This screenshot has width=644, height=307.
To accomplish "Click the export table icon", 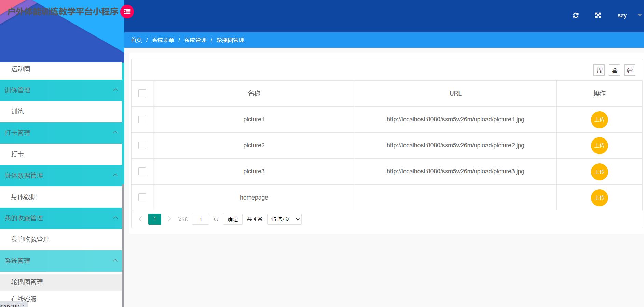I will [x=615, y=70].
